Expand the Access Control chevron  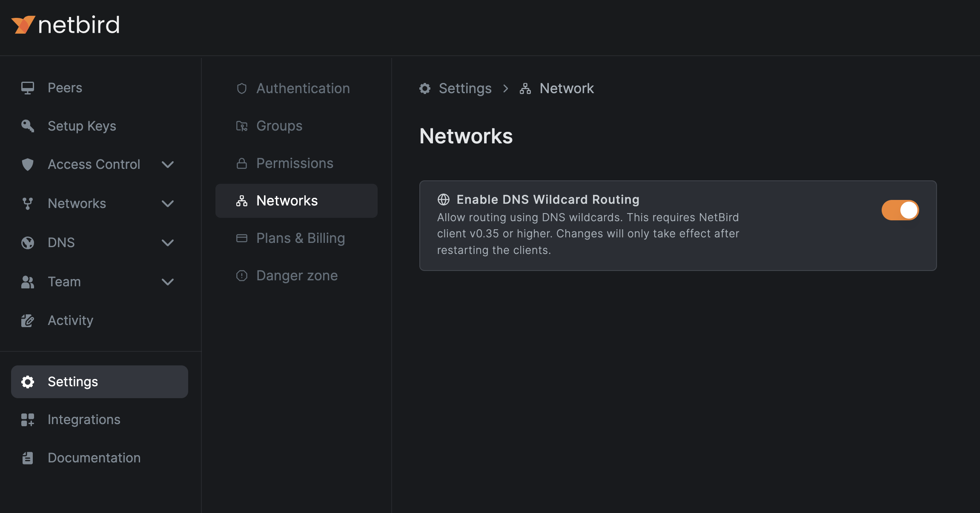168,165
